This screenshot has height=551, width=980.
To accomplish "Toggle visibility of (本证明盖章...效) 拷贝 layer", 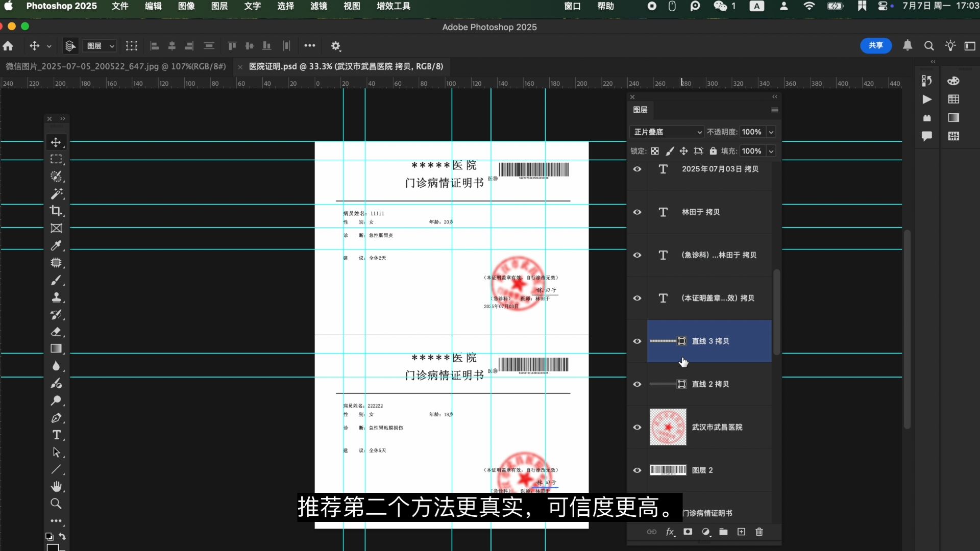I will (637, 298).
